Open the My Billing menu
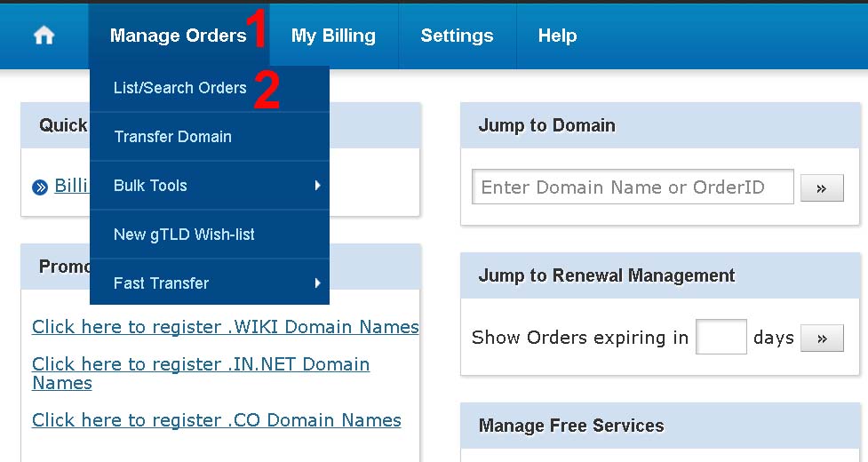The image size is (868, 462). click(333, 36)
